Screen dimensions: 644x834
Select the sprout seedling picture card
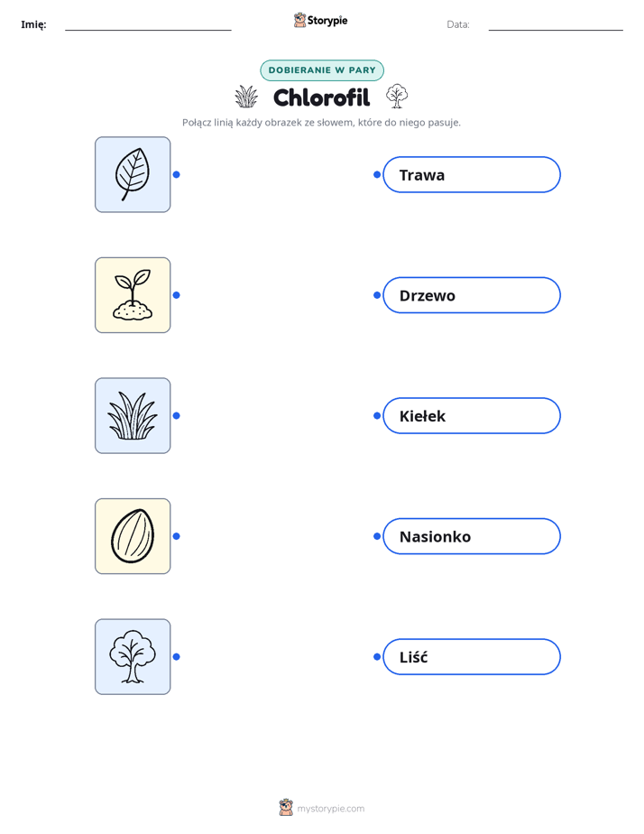click(133, 295)
